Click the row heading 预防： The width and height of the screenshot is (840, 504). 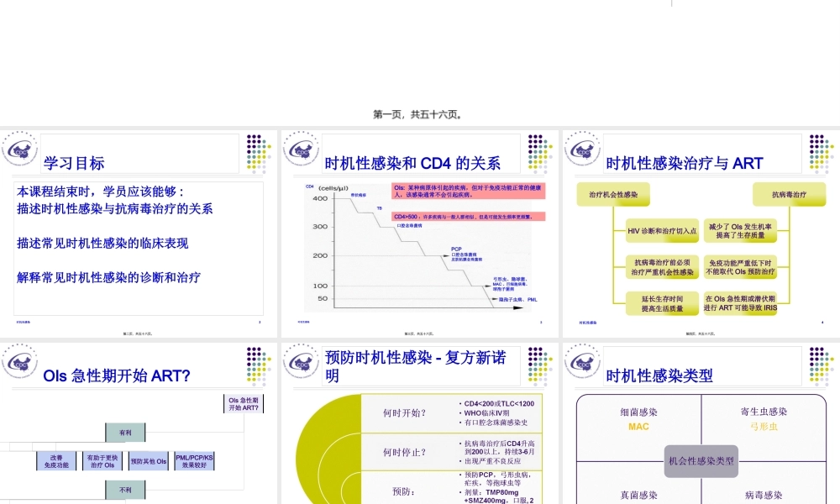[403, 491]
